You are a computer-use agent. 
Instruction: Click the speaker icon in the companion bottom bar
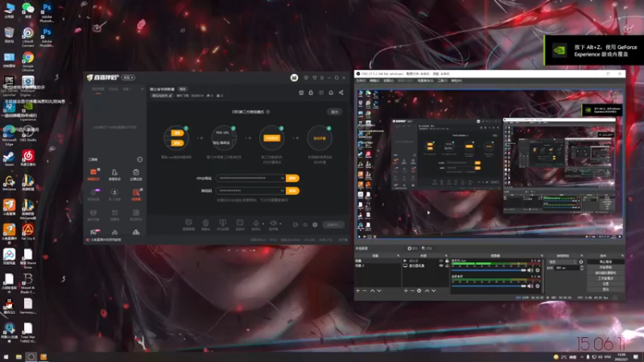273,223
